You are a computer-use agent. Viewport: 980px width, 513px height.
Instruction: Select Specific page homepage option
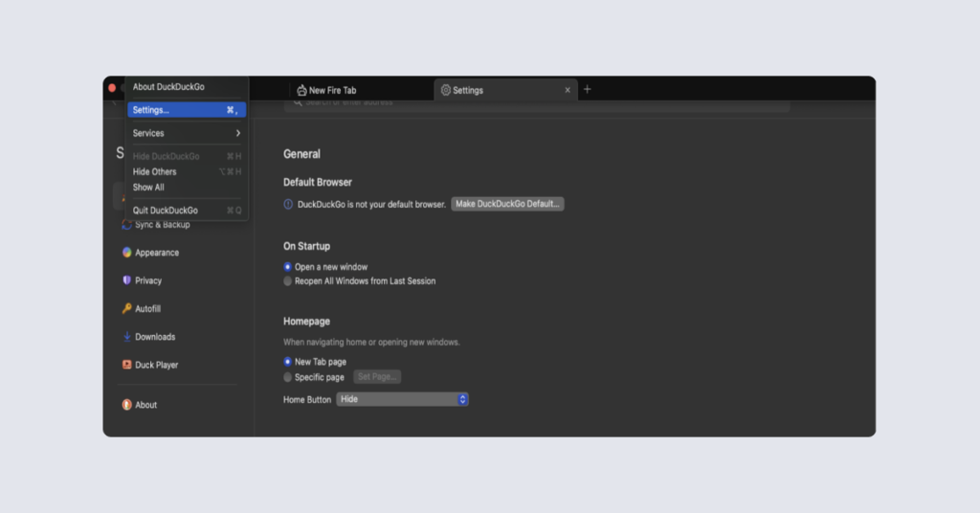(314, 377)
